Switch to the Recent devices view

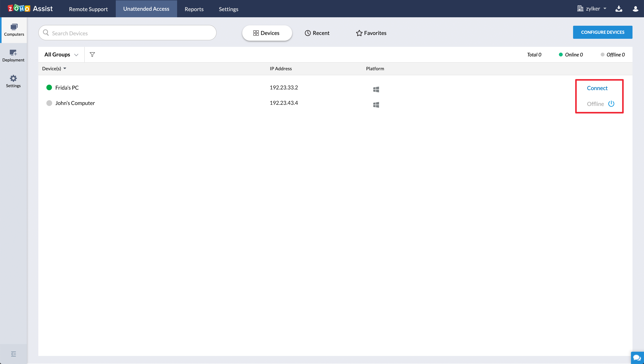317,33
